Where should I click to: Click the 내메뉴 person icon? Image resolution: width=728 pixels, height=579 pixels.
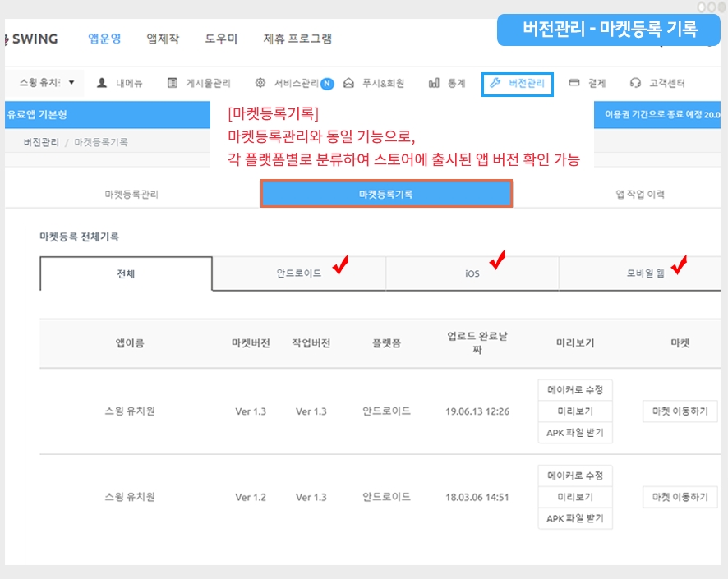click(x=102, y=83)
